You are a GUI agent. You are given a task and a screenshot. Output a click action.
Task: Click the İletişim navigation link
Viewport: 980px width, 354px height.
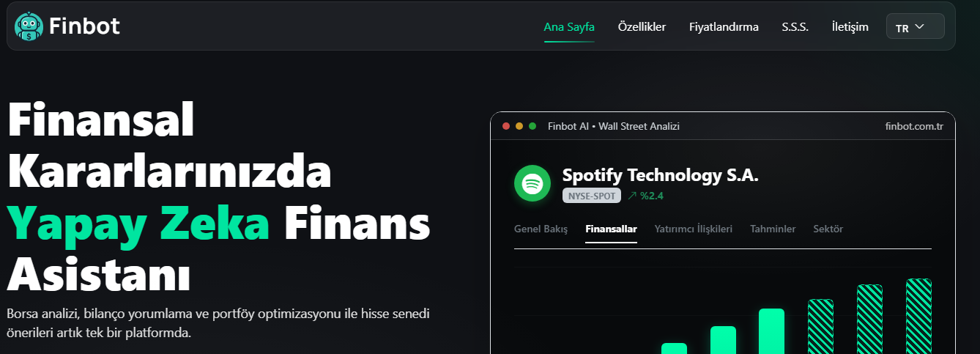[x=850, y=27]
